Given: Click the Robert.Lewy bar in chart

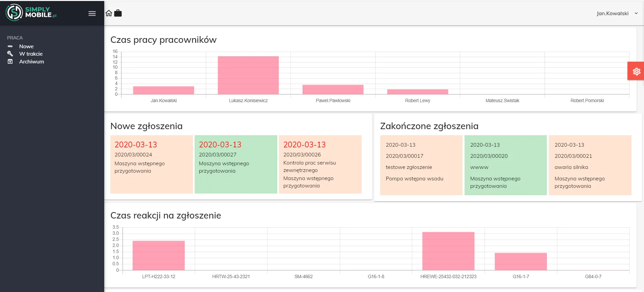Looking at the screenshot, I should pyautogui.click(x=418, y=92).
